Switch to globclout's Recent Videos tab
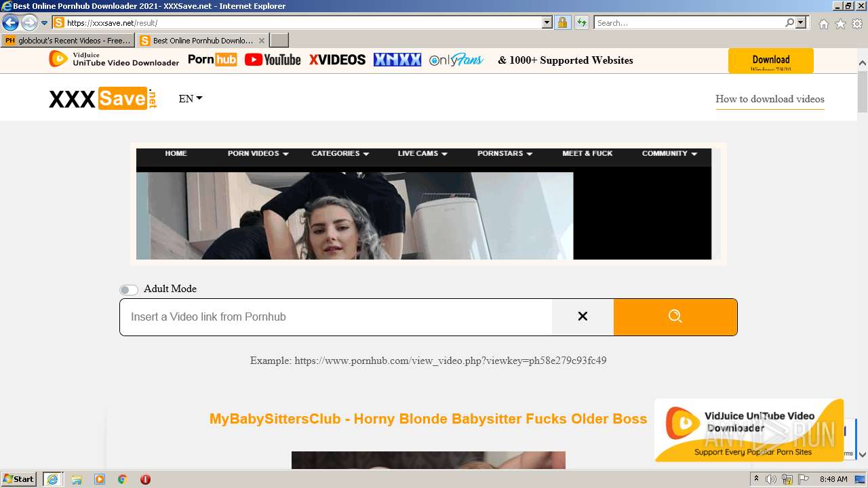 coord(68,41)
